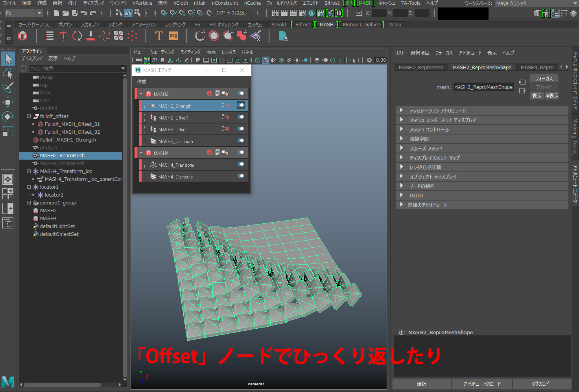Screen dimensions: 579x392
Task: Click add node icon on MASH2 row
Action: click(209, 94)
